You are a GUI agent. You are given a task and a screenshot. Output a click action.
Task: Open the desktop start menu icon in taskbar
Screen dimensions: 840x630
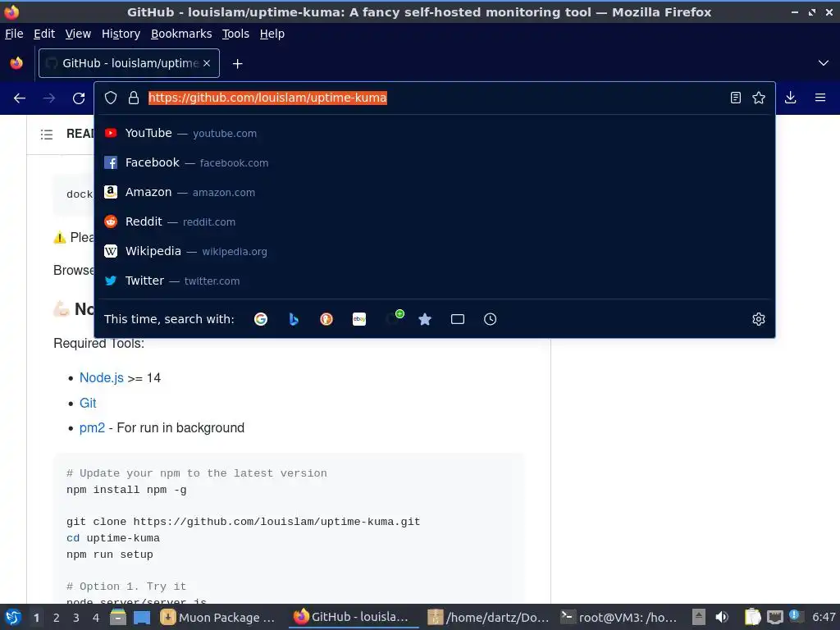13,617
